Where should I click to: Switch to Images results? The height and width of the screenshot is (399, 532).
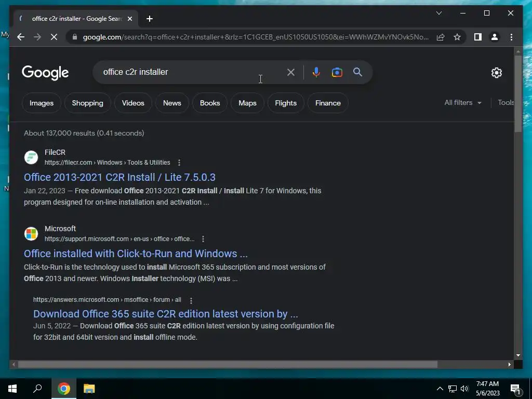tap(42, 103)
